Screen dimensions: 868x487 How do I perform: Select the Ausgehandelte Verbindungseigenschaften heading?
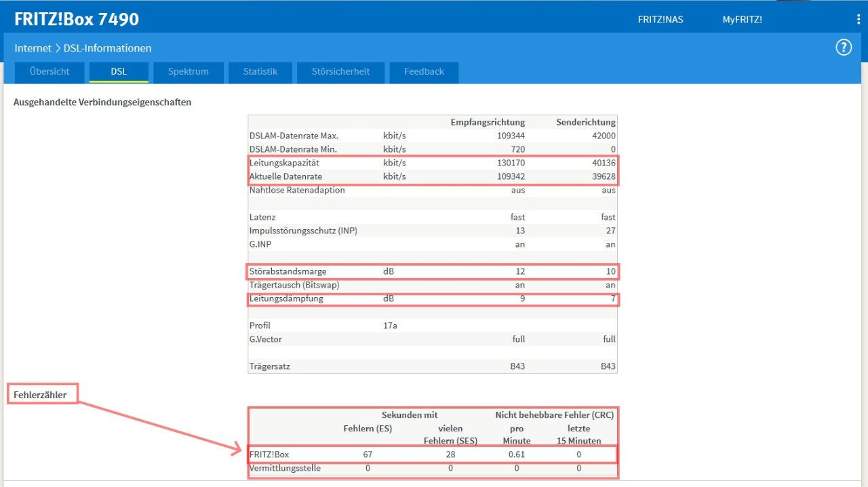click(x=102, y=102)
